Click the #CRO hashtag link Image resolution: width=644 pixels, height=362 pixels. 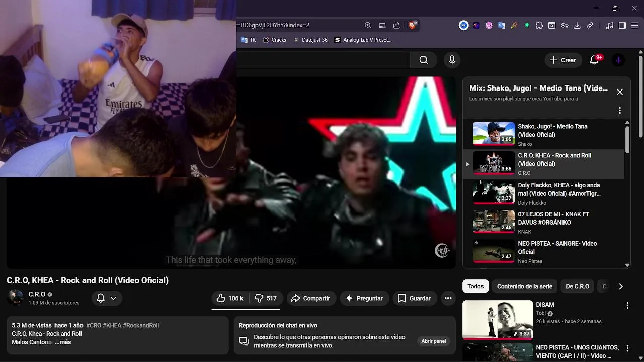pyautogui.click(x=94, y=325)
